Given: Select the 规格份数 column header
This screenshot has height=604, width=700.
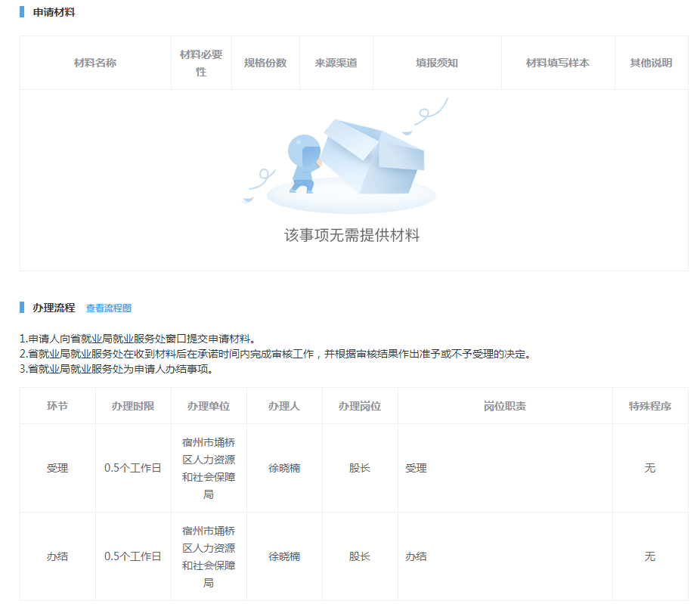Looking at the screenshot, I should (265, 63).
